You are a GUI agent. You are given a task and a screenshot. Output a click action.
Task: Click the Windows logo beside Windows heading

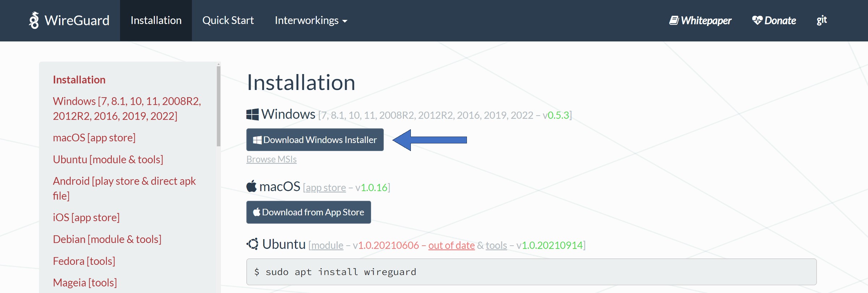[252, 115]
